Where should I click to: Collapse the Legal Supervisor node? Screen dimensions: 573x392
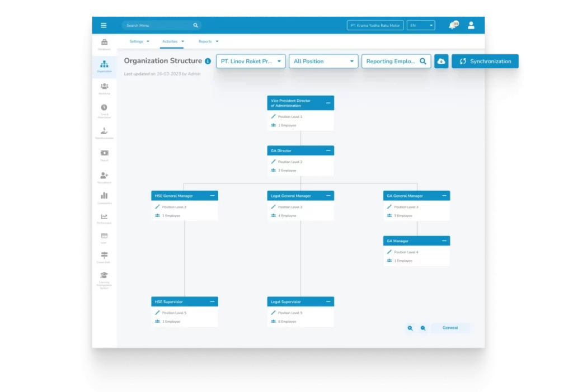click(328, 302)
